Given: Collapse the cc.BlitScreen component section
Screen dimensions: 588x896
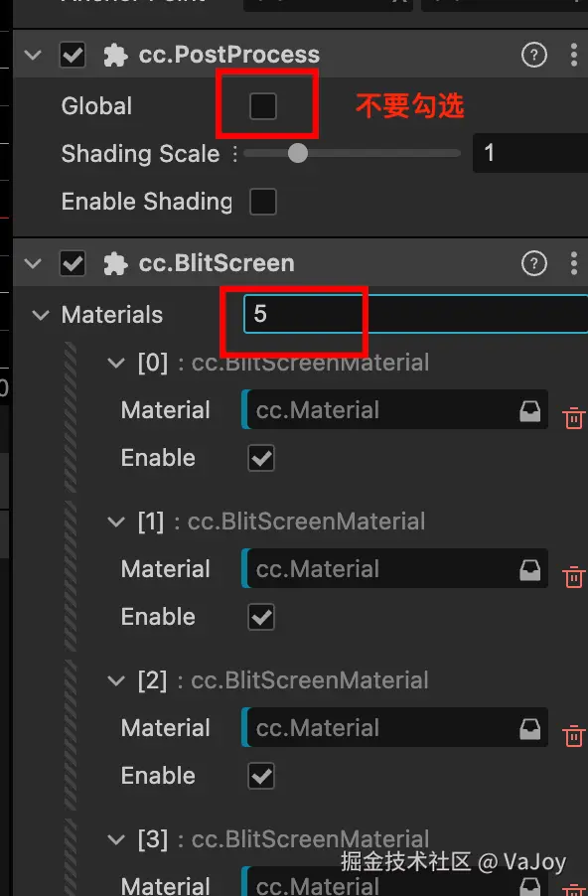Looking at the screenshot, I should [x=33, y=263].
